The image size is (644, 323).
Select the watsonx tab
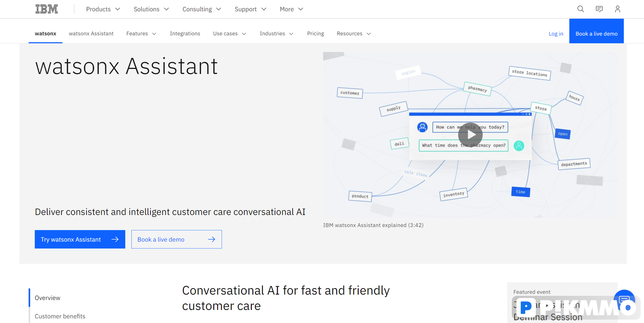click(x=45, y=34)
